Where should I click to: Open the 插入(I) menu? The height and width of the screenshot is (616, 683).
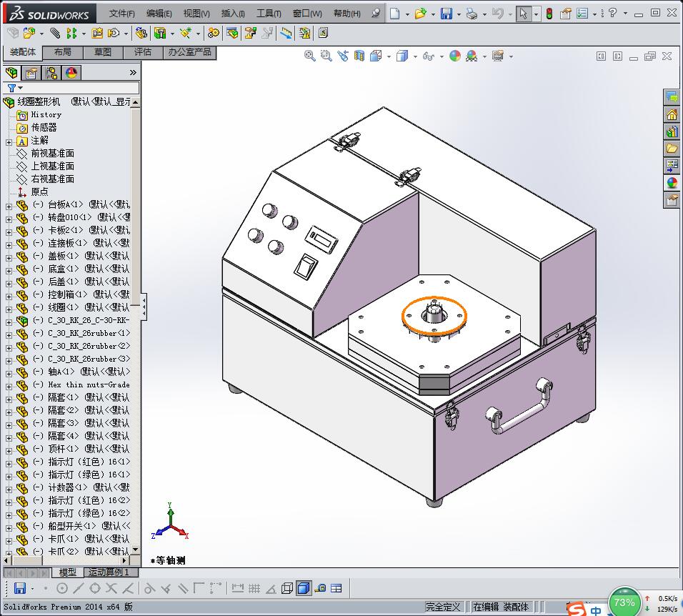(233, 14)
